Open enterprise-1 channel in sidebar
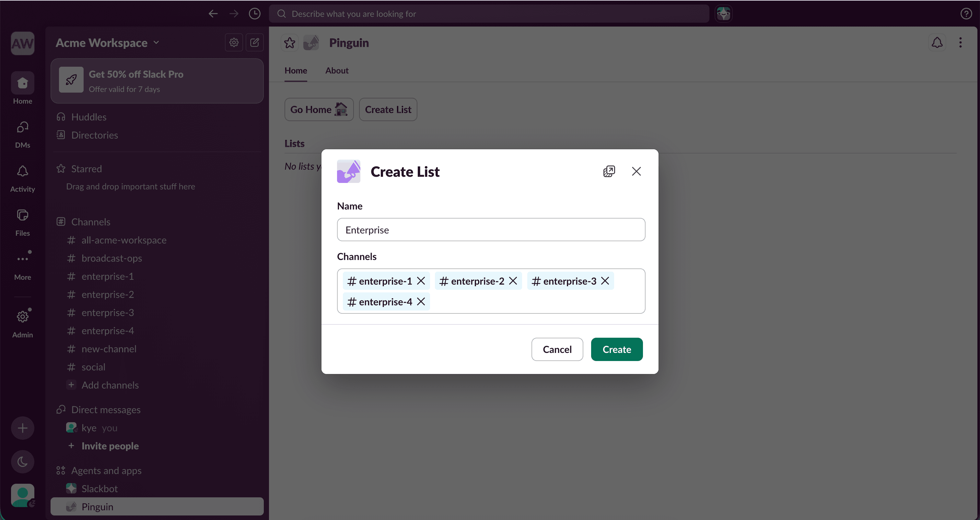 (x=157, y=276)
